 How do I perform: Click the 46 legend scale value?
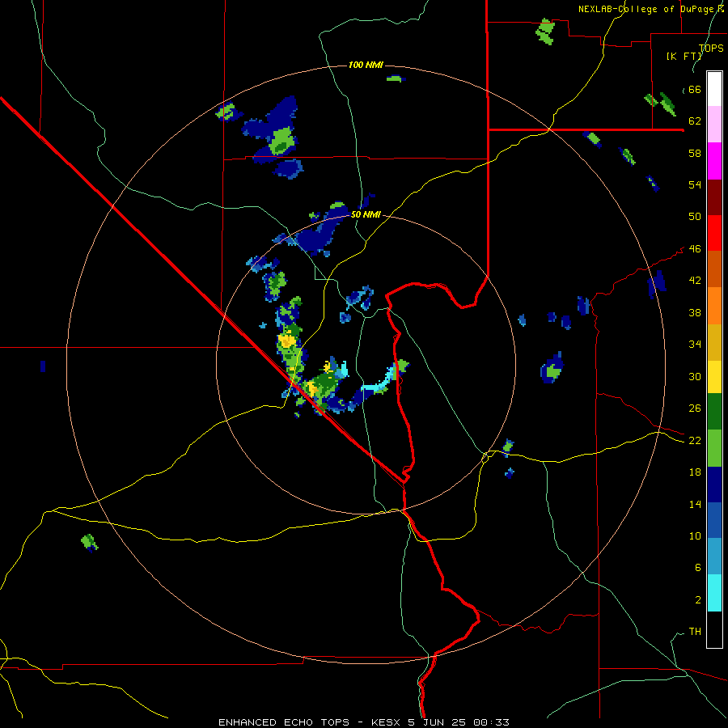[x=695, y=249]
